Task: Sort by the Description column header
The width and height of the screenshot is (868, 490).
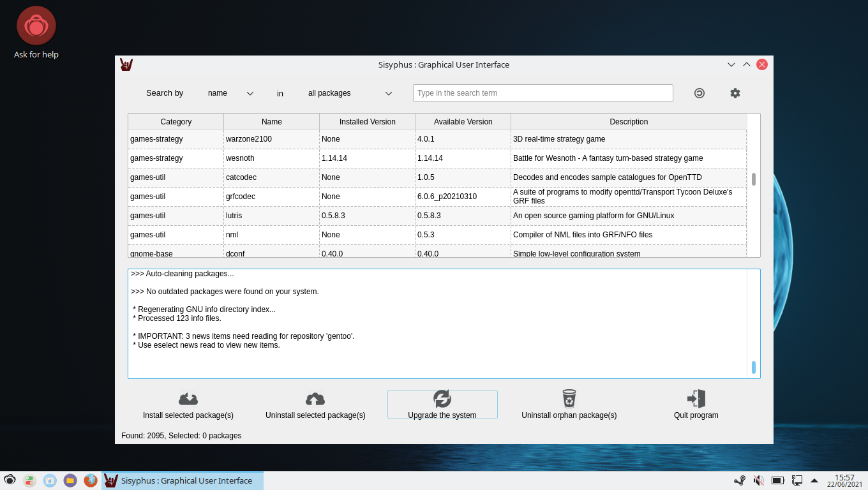Action: (x=629, y=122)
